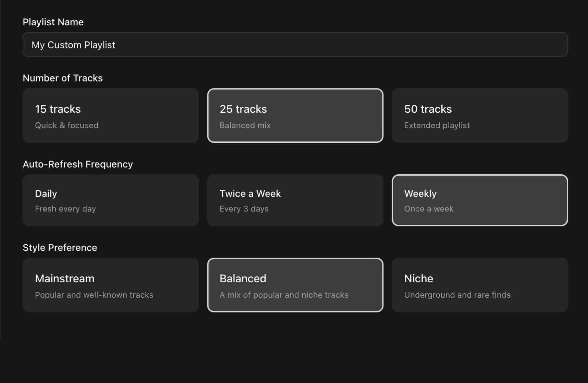This screenshot has width=588, height=383.
Task: Select the Mainstream style preference
Action: pos(110,285)
